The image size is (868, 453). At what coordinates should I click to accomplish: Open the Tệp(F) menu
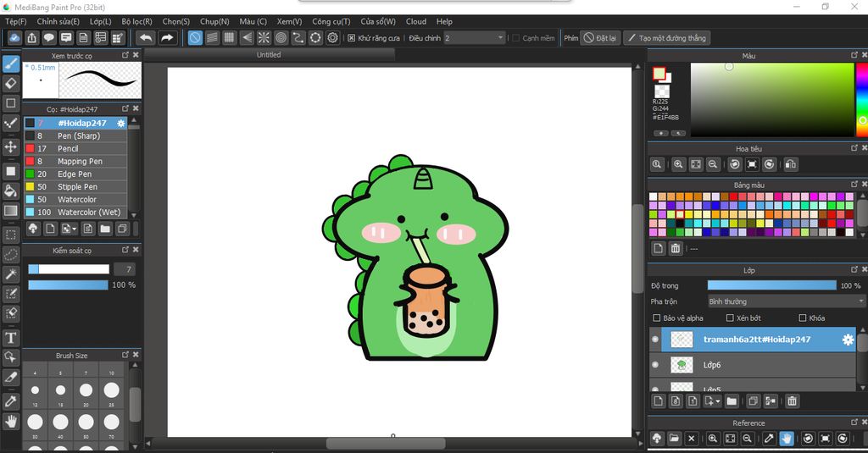pos(15,21)
